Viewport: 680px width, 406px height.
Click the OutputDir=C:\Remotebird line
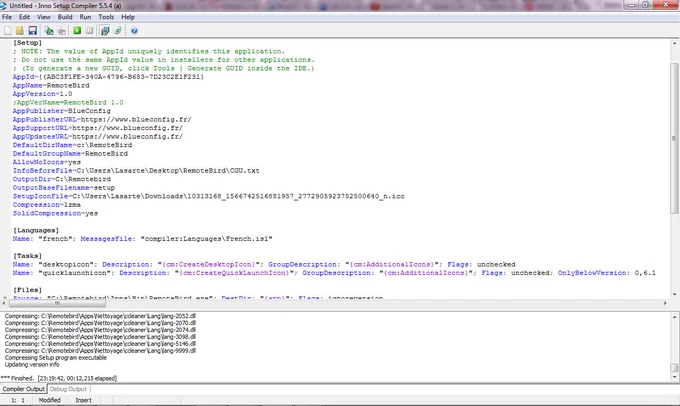62,179
